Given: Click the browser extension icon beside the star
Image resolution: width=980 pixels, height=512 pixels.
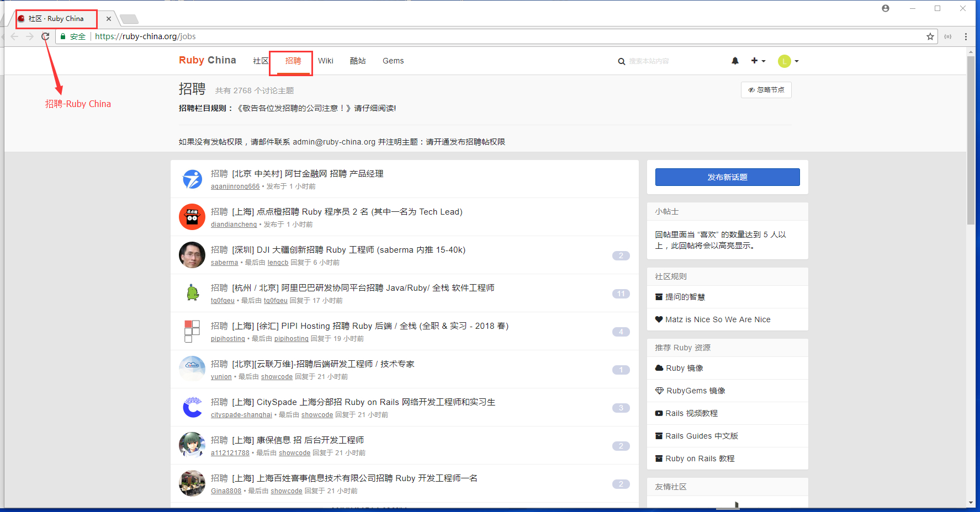Looking at the screenshot, I should point(948,36).
